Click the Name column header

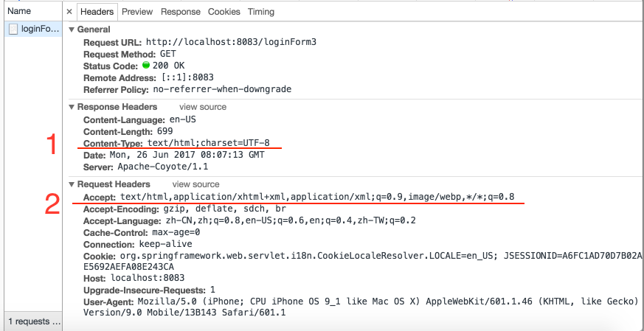point(19,12)
